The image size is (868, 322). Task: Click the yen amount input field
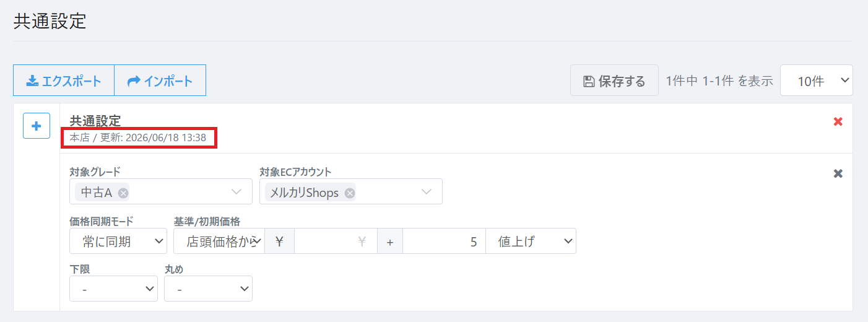336,241
